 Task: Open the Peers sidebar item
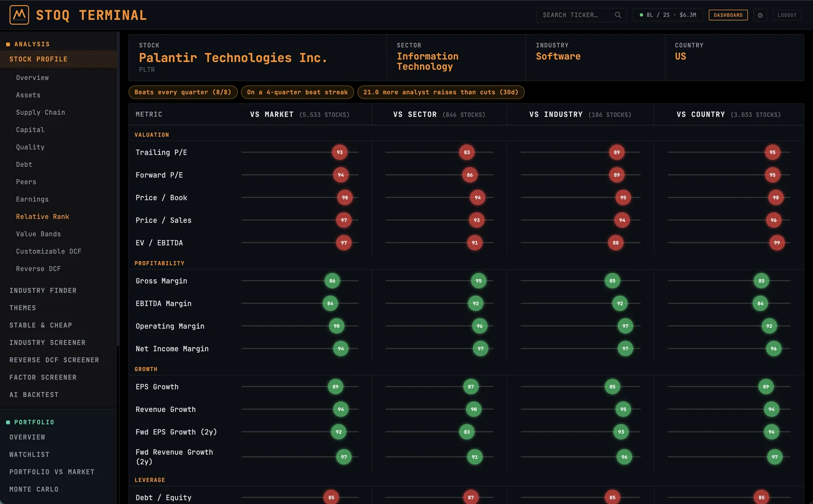(x=26, y=182)
